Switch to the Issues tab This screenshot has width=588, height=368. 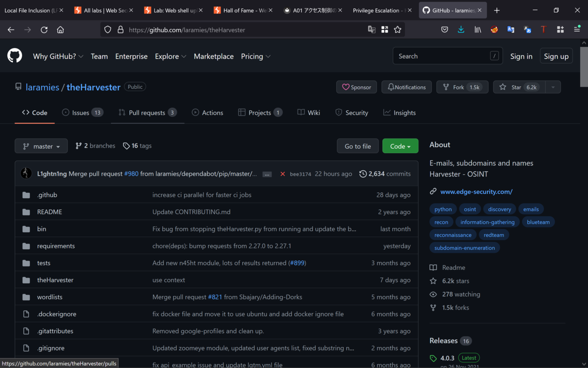tap(82, 113)
